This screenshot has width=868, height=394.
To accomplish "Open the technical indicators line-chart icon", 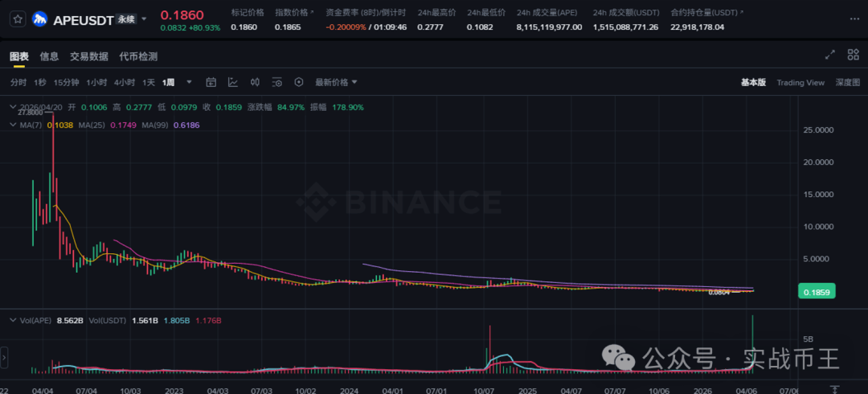I will pyautogui.click(x=233, y=82).
